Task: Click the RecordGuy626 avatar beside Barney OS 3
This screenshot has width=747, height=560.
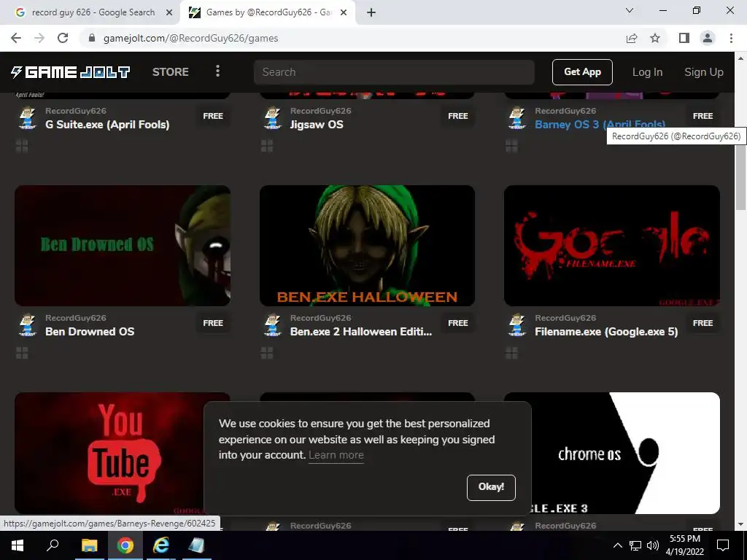Action: tap(517, 118)
